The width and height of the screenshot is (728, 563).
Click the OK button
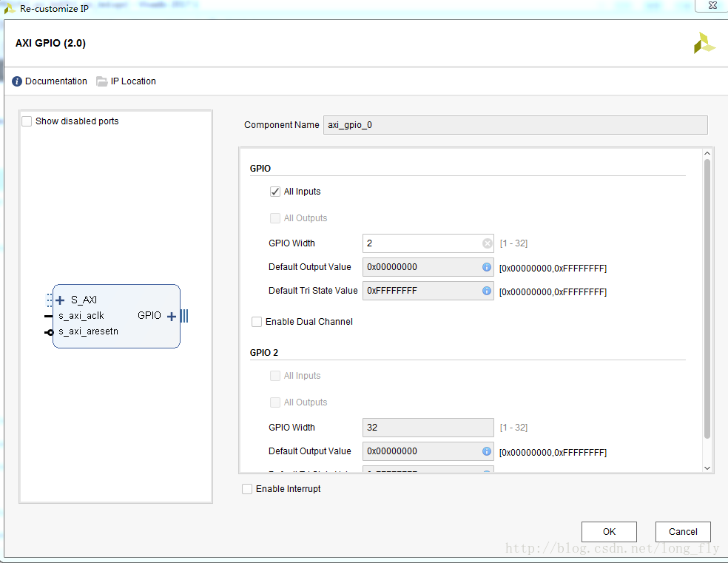(x=609, y=532)
